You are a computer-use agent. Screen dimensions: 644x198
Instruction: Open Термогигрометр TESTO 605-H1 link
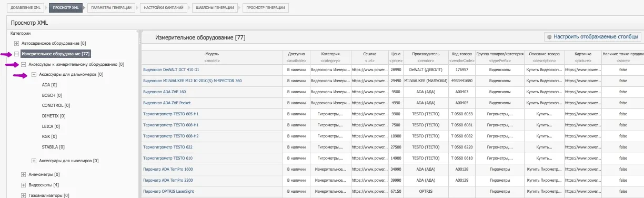pos(171,114)
